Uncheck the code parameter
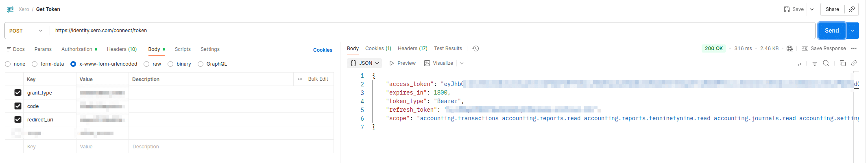Screen dimensions: 868x163 coord(18,106)
